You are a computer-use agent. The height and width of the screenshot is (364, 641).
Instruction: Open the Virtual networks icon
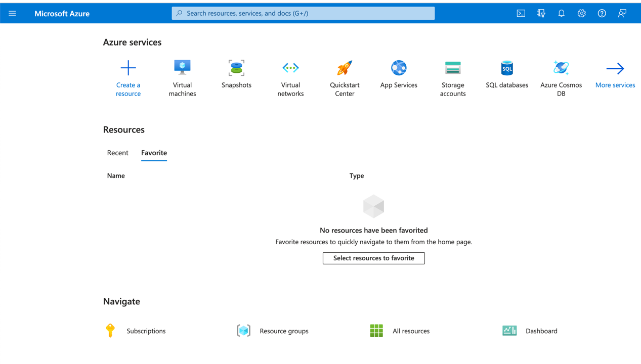coord(290,68)
